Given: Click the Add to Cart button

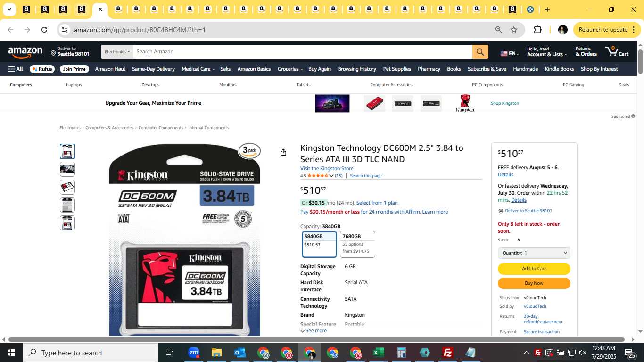Looking at the screenshot, I should 534,269.
